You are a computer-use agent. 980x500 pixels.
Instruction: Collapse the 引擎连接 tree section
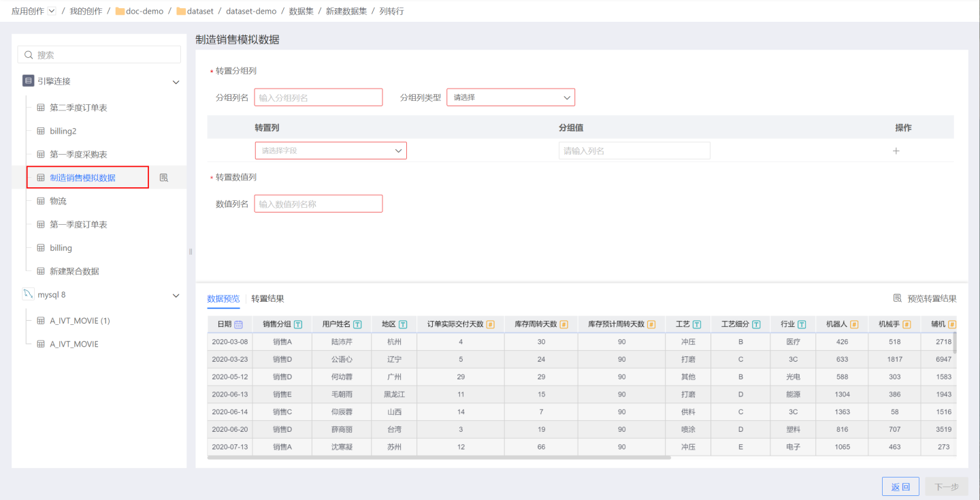176,82
